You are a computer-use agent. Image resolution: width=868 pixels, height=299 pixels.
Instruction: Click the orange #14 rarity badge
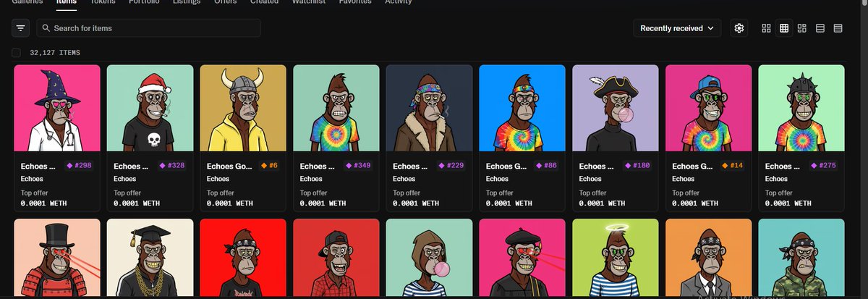pyautogui.click(x=733, y=166)
